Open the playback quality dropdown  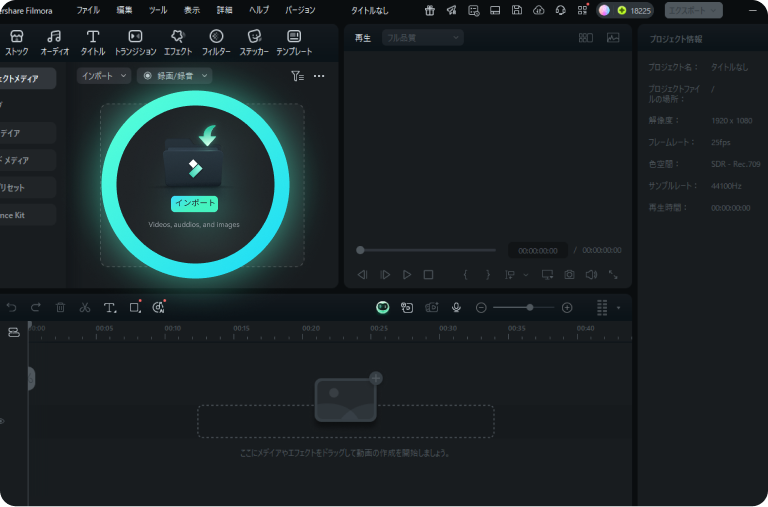pos(423,38)
